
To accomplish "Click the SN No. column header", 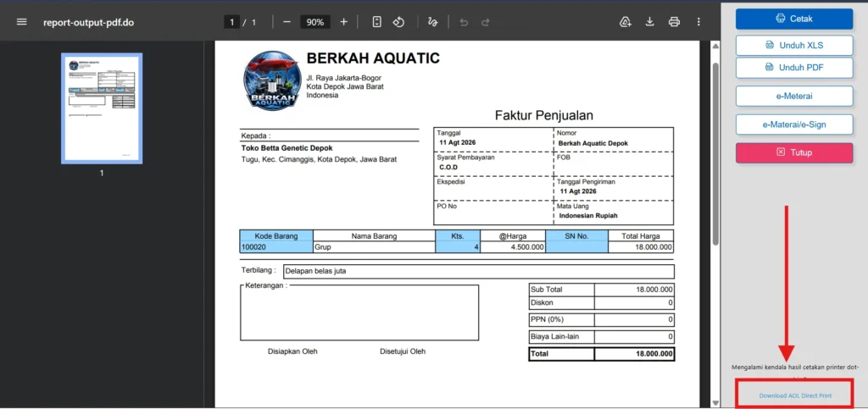I will 576,236.
